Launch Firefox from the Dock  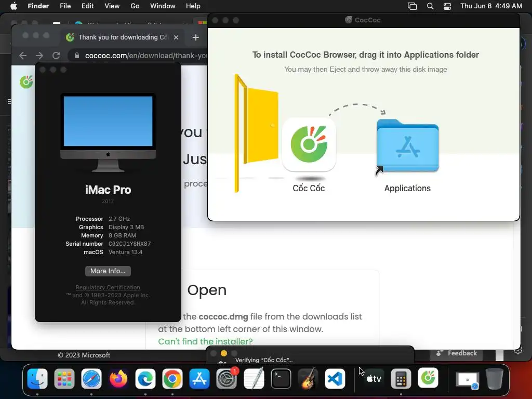tap(118, 378)
